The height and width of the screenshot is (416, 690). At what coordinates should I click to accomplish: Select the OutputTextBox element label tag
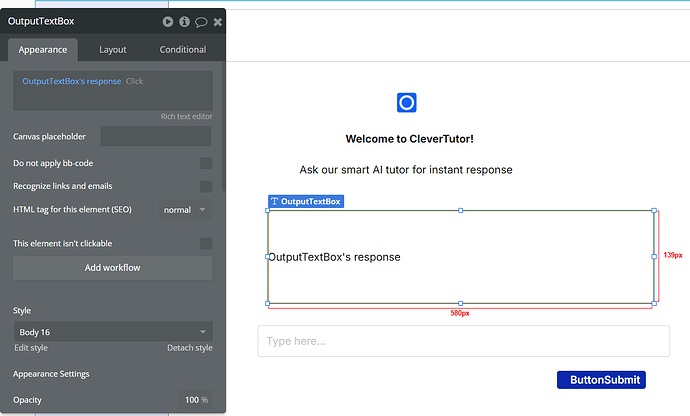(x=306, y=201)
